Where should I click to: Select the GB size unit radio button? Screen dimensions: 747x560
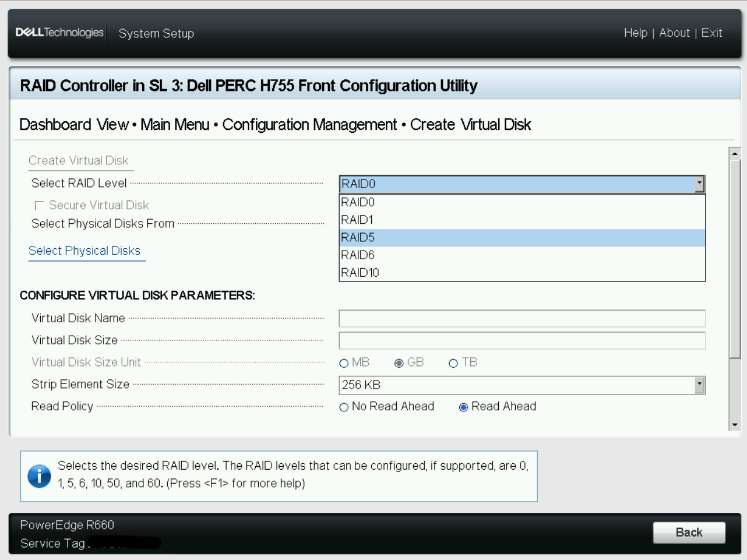pyautogui.click(x=399, y=363)
